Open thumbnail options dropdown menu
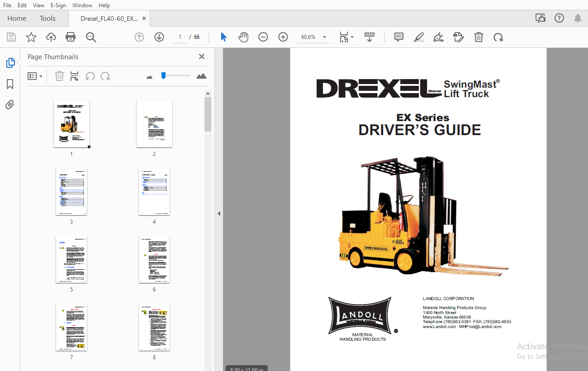This screenshot has width=588, height=371. (x=35, y=76)
